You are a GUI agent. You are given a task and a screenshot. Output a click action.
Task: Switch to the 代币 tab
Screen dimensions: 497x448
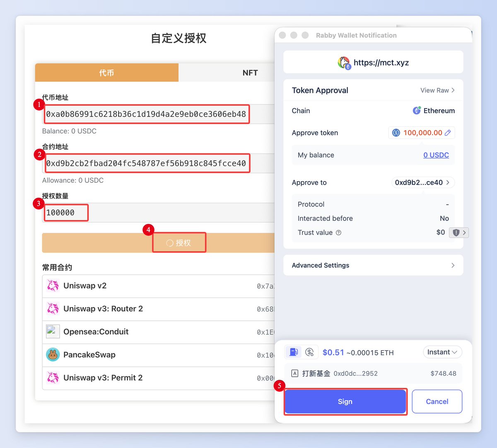(107, 73)
